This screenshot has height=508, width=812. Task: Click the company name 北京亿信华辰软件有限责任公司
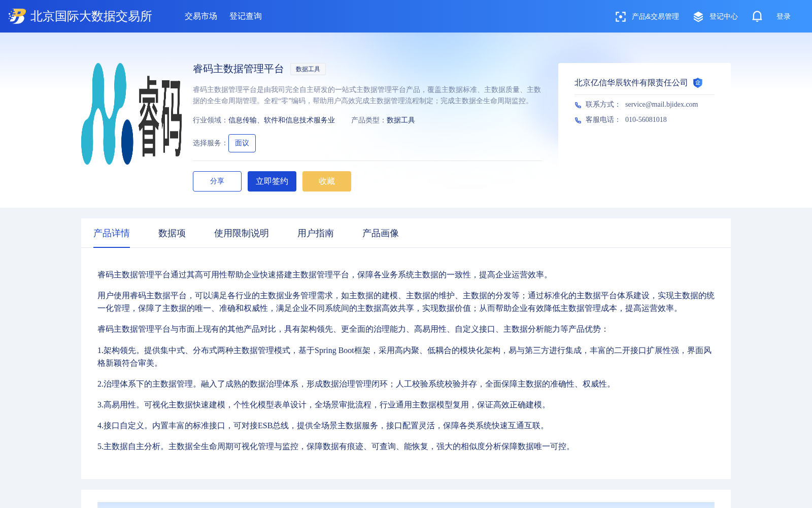pos(631,83)
